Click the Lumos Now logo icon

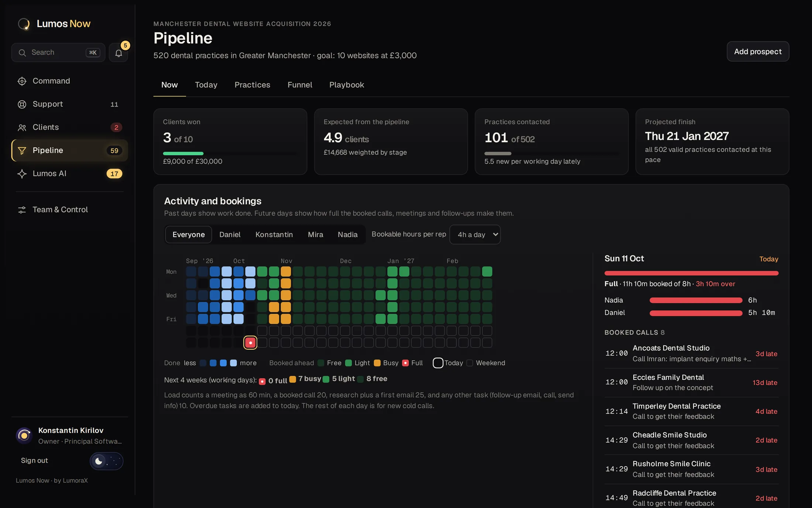coord(24,24)
